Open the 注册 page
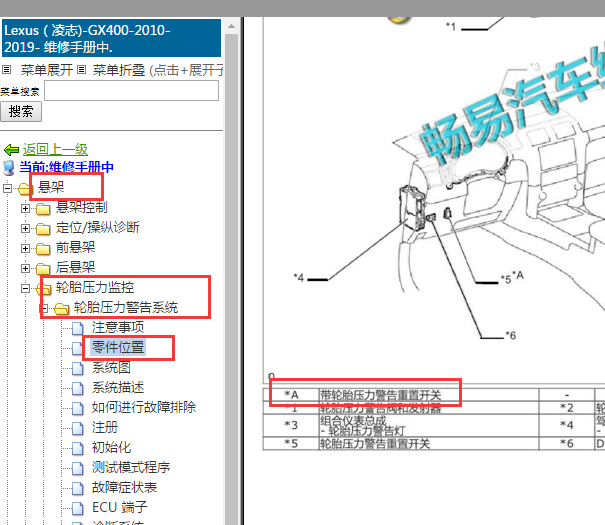The height and width of the screenshot is (525, 605). [x=105, y=428]
